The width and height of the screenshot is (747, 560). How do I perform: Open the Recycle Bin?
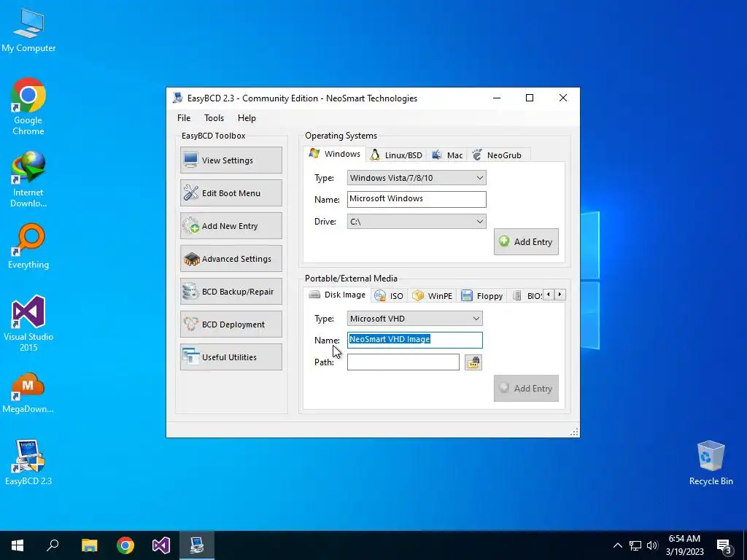[x=711, y=463]
